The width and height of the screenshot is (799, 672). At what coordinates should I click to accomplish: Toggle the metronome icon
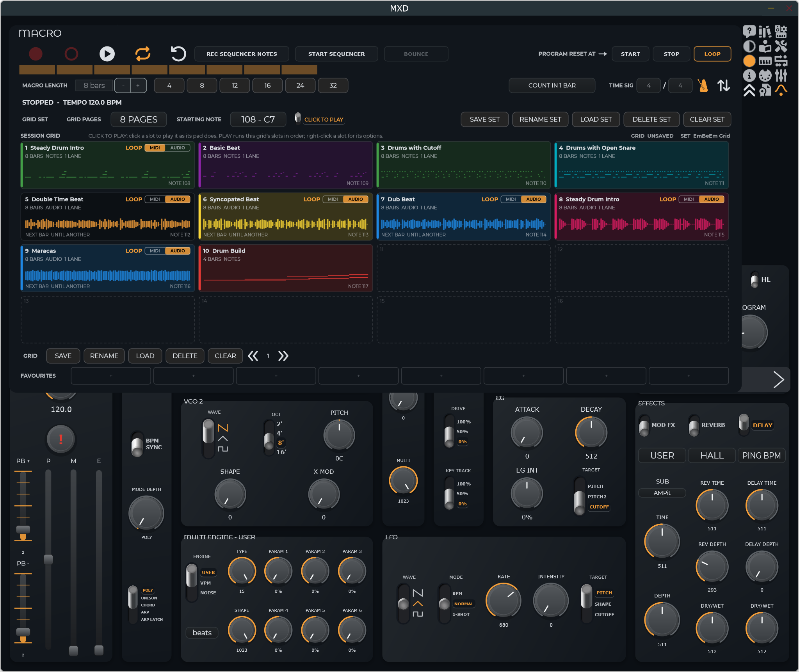pyautogui.click(x=703, y=85)
